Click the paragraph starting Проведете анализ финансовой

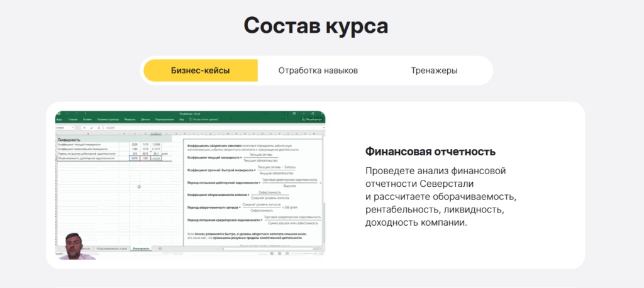441,197
